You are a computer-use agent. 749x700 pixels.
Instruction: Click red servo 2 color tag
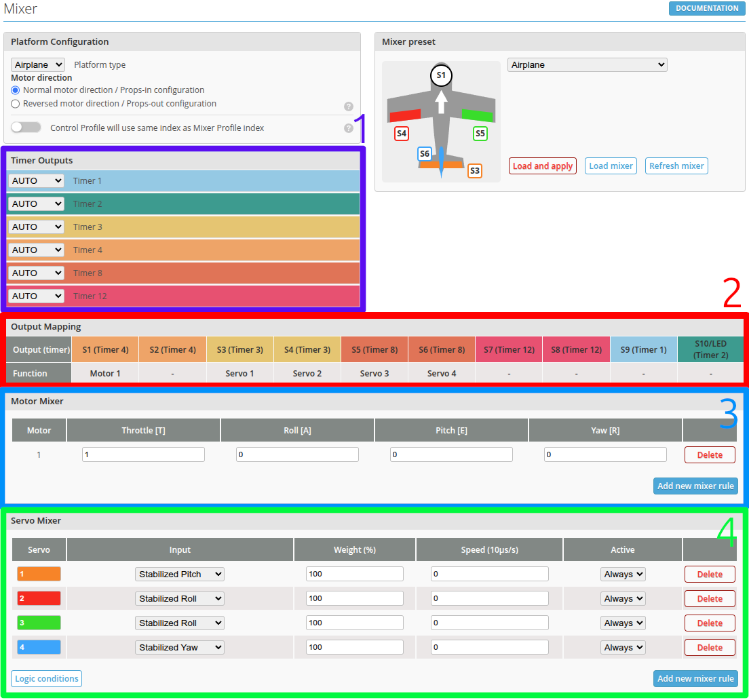[x=39, y=598]
